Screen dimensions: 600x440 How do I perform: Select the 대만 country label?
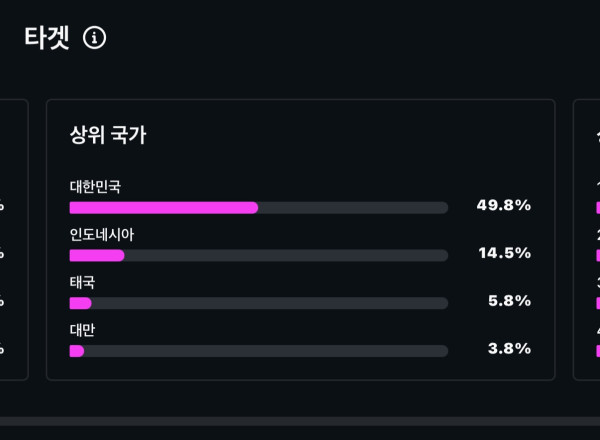82,330
